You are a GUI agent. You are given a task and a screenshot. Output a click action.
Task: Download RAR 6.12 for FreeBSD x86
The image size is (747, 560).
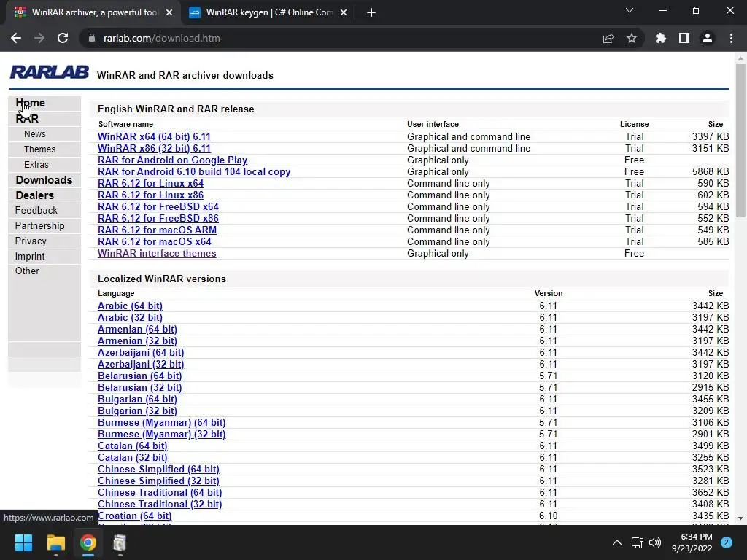click(158, 218)
